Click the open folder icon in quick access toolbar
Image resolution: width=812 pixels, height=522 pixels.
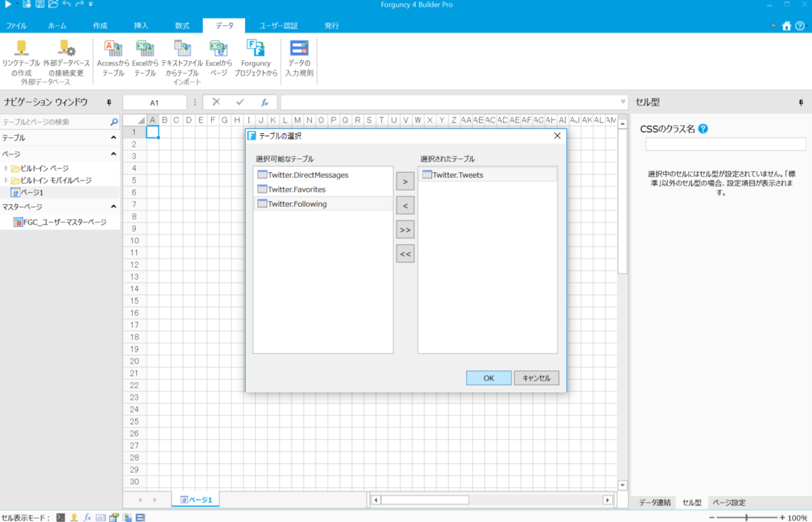pyautogui.click(x=53, y=5)
